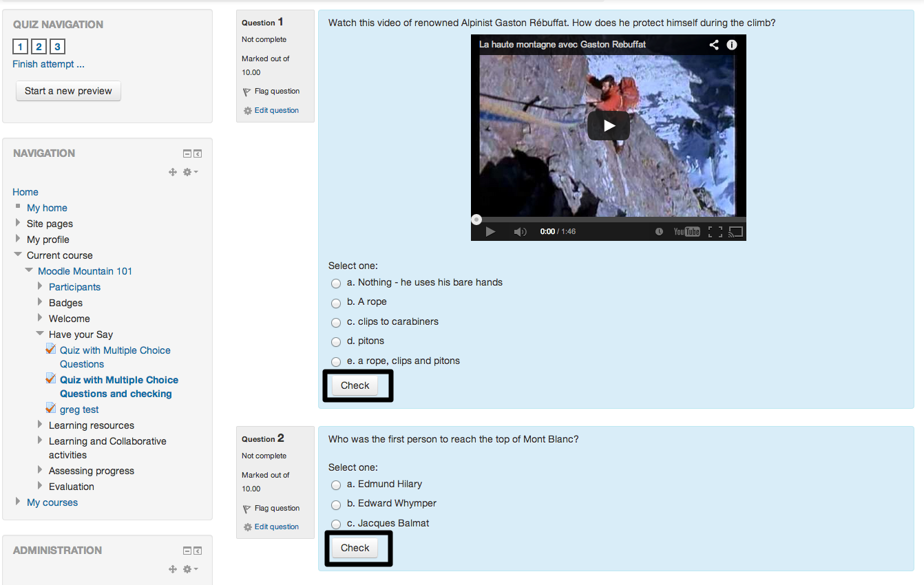Screen dimensions: 924x585
Task: Click the cast icon in the video player
Action: (735, 232)
